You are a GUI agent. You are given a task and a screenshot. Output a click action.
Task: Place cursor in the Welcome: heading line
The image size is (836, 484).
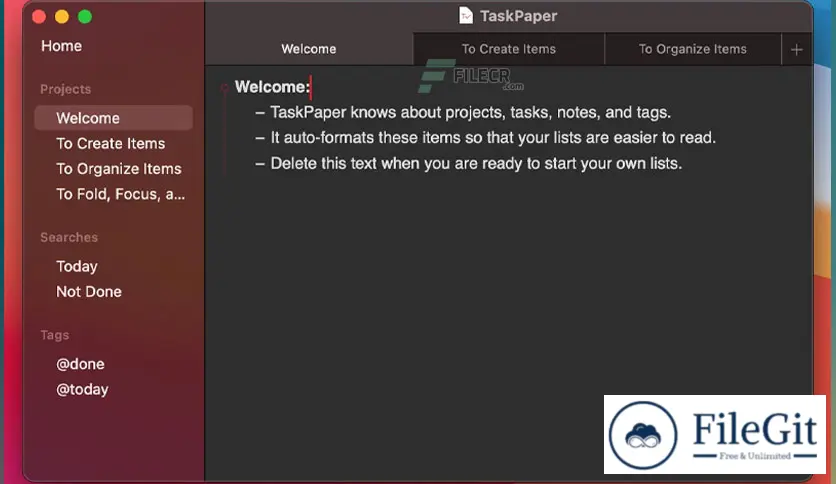(272, 87)
